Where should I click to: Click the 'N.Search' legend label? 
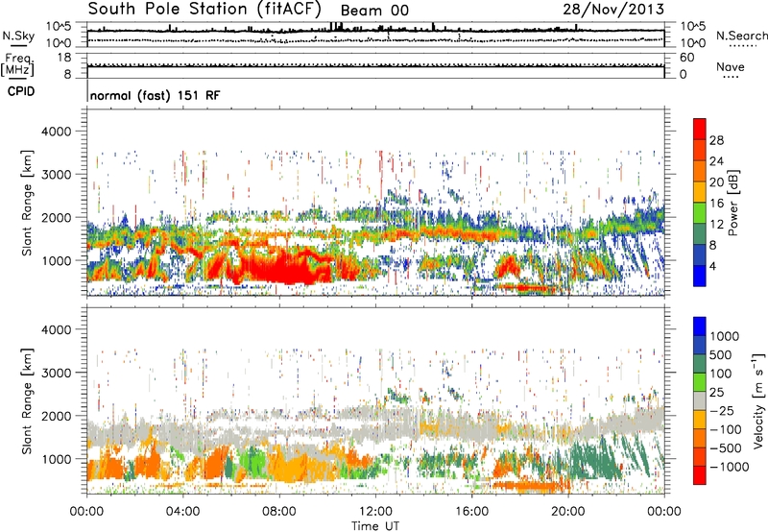741,36
